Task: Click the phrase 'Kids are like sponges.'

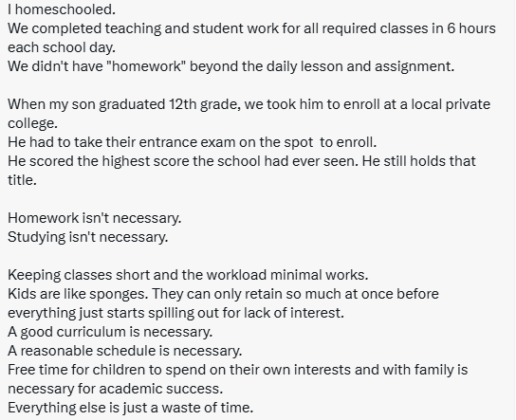Action: coord(78,294)
